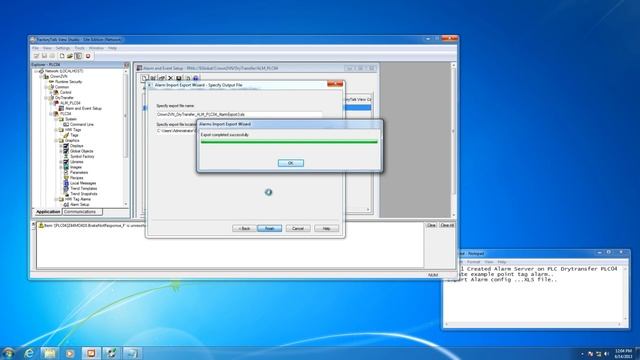Click the save icon in Alarm Setup toolbar

tap(179, 78)
